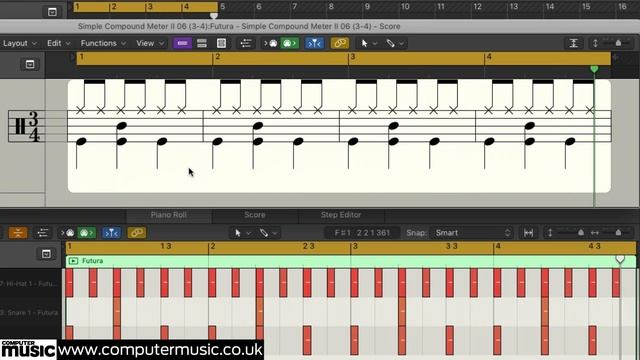
Task: Select pencil tool in Score window toolbar
Action: click(391, 43)
